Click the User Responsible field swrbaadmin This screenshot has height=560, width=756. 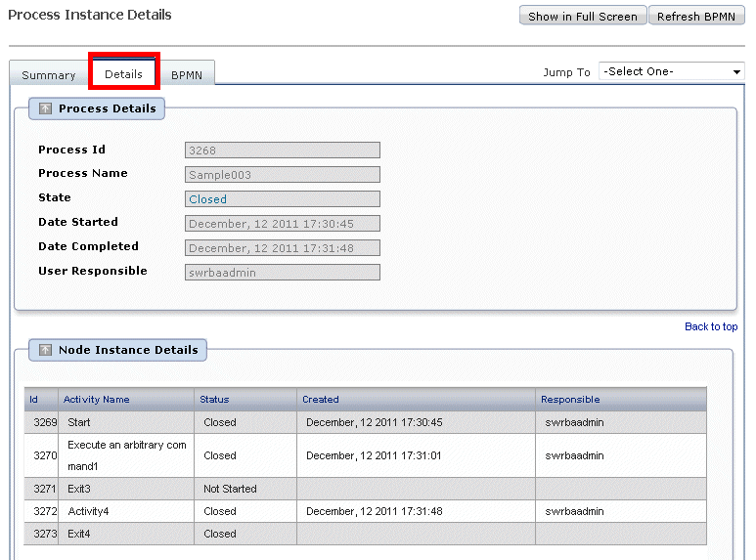(283, 273)
